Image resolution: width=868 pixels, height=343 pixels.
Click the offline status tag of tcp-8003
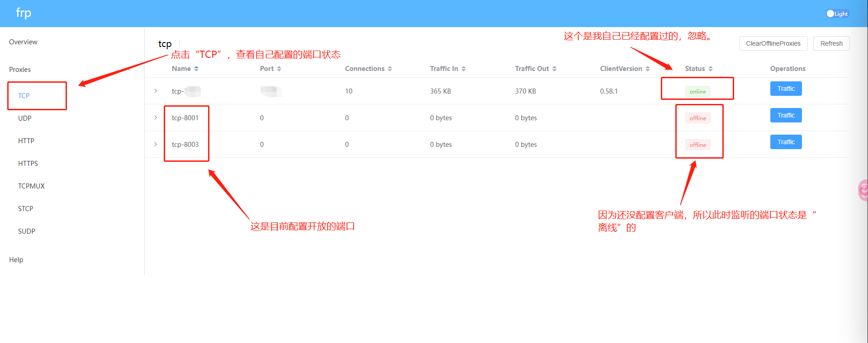click(697, 145)
